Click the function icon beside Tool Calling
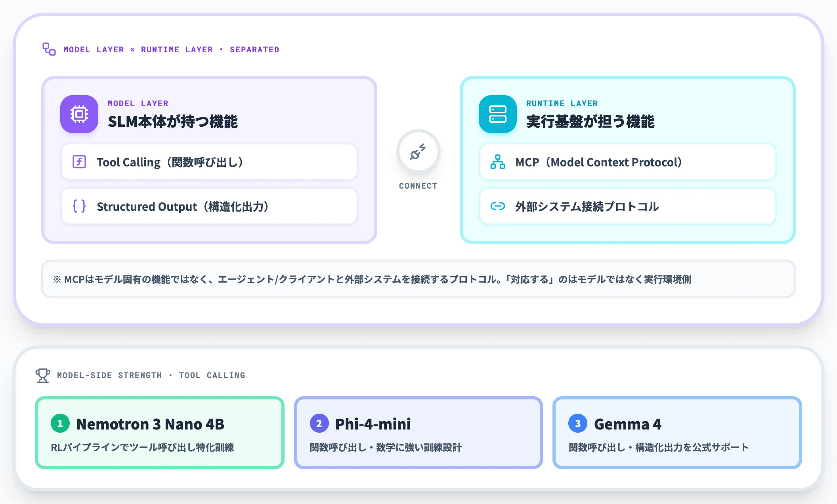 click(x=79, y=162)
